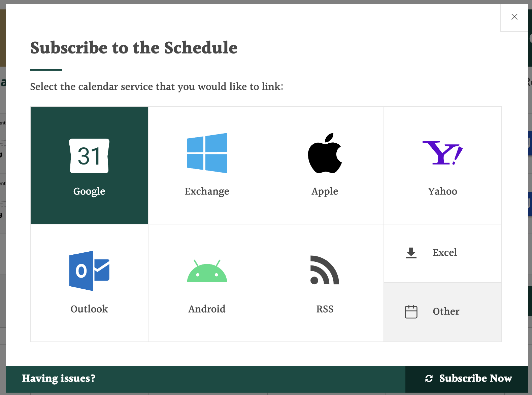Screen dimensions: 532x395
Task: Click the refresh icon beside Subscribe Now
Action: coord(429,379)
